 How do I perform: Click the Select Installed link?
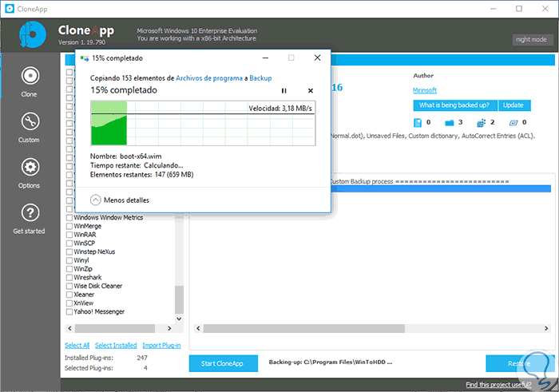click(116, 346)
